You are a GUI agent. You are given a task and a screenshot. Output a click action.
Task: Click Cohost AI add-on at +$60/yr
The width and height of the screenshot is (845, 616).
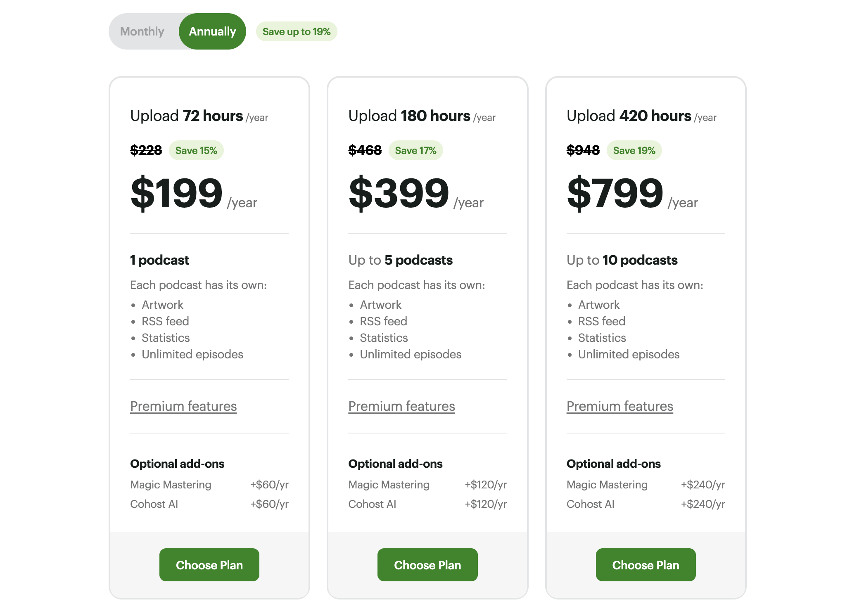(154, 504)
